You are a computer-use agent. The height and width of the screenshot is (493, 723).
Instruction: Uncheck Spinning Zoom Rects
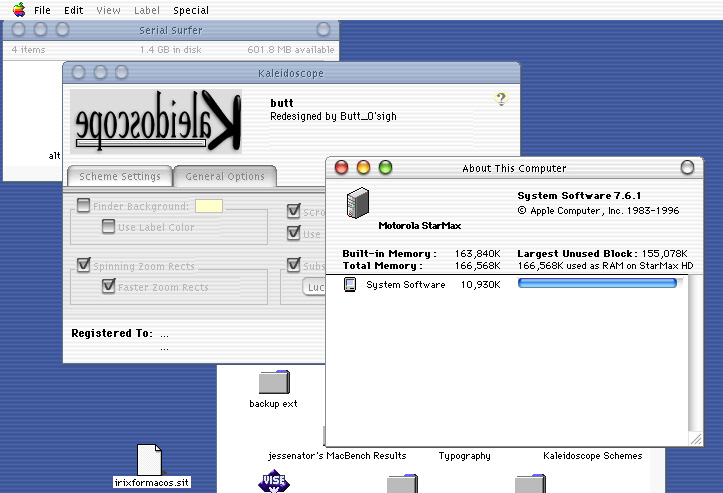click(84, 267)
